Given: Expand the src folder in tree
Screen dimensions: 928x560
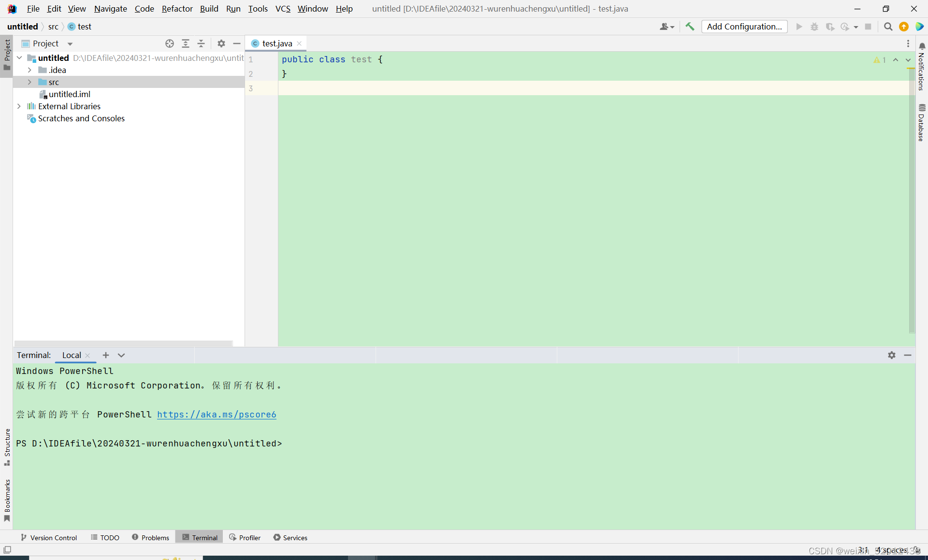Looking at the screenshot, I should [x=29, y=82].
